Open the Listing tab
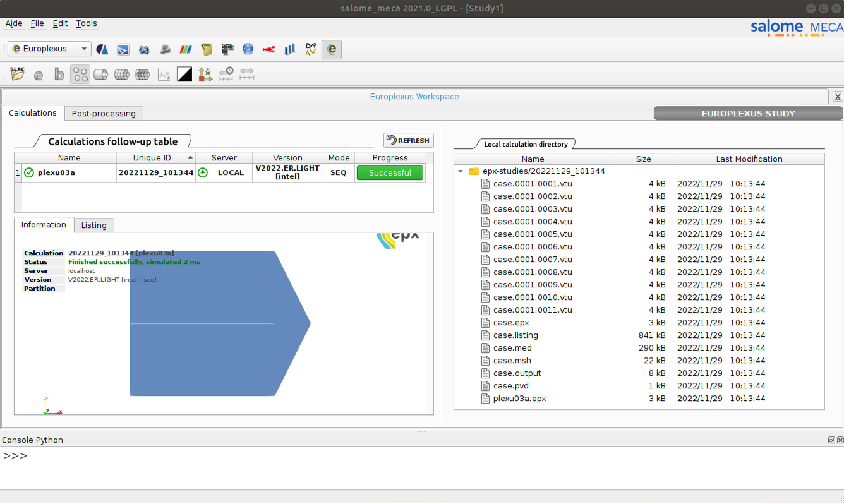The image size is (844, 504). click(93, 225)
